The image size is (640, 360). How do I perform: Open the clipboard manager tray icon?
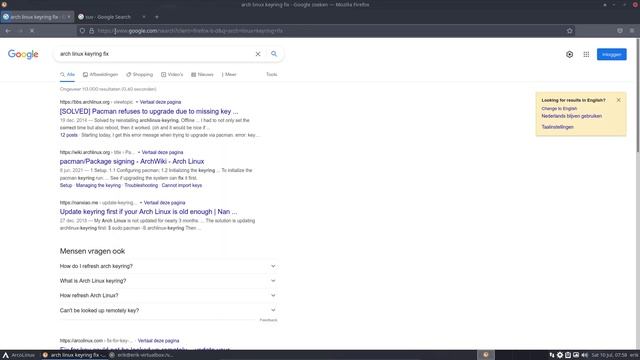tap(568, 355)
